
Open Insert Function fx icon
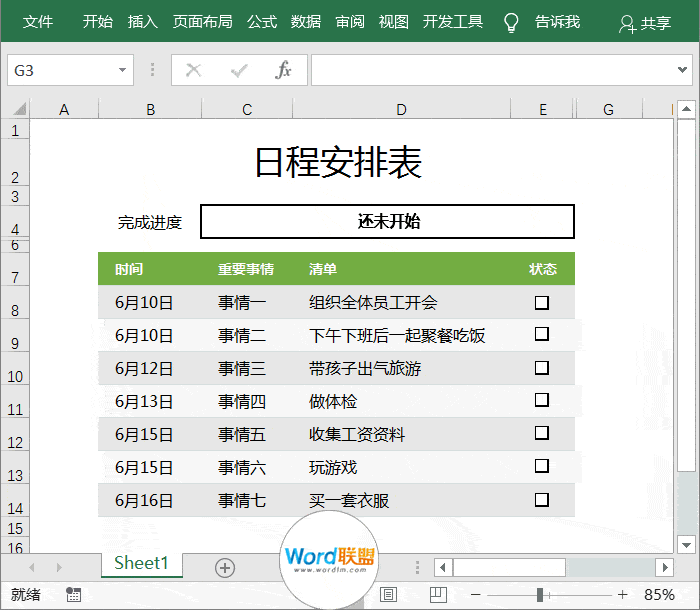coord(283,70)
